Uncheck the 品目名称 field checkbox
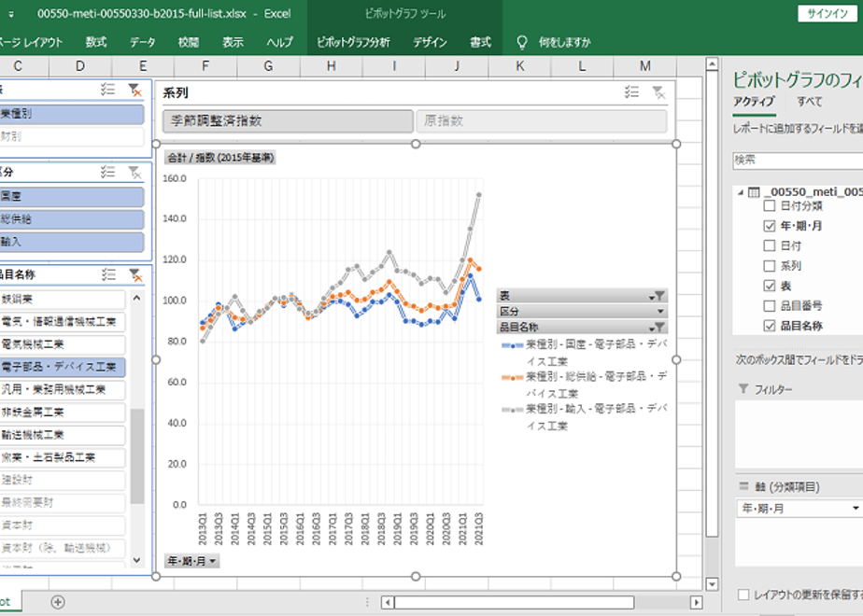Image resolution: width=863 pixels, height=616 pixels. pos(770,326)
